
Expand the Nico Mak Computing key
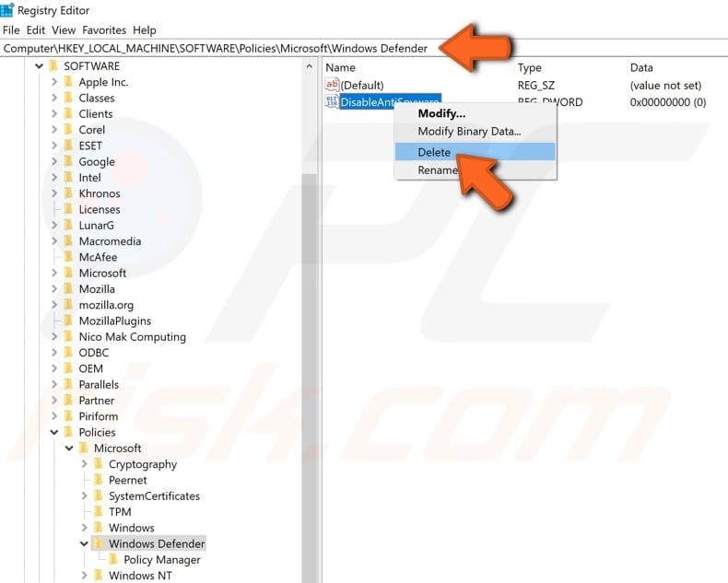coord(54,336)
